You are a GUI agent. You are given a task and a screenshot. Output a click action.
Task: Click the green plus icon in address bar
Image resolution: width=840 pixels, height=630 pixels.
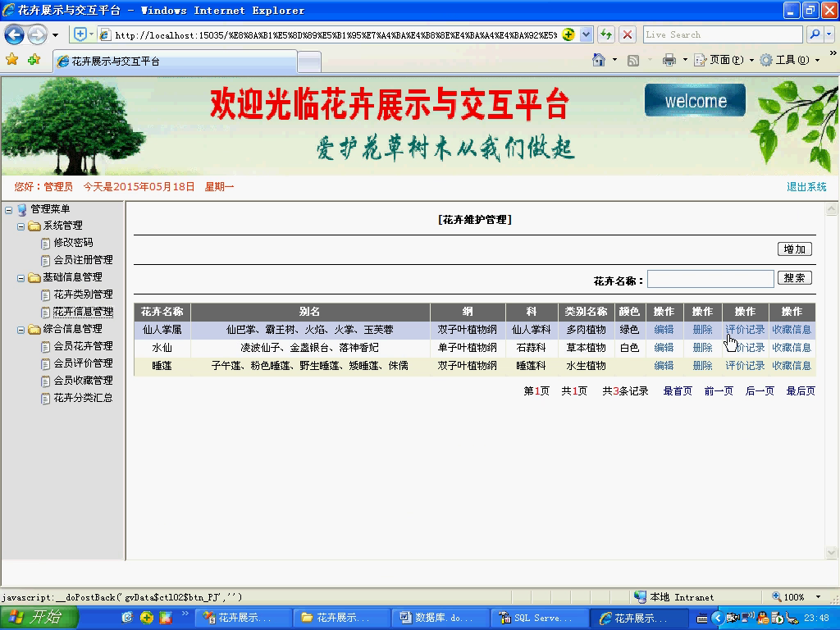tap(568, 34)
